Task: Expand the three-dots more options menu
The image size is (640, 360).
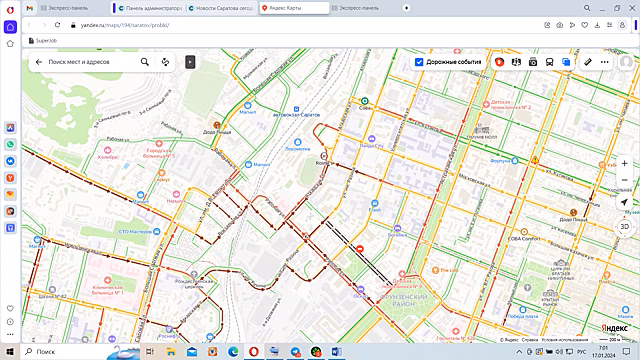Action: (604, 62)
